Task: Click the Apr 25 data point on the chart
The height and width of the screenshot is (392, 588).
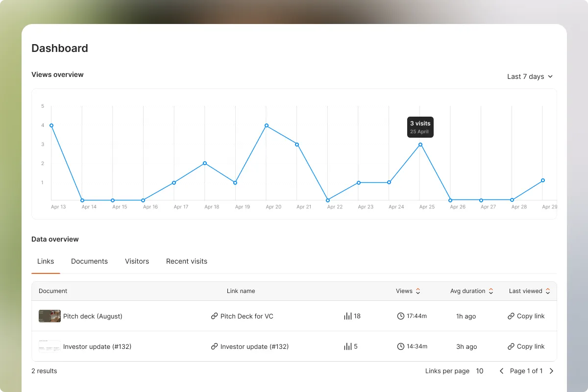Action: [420, 145]
